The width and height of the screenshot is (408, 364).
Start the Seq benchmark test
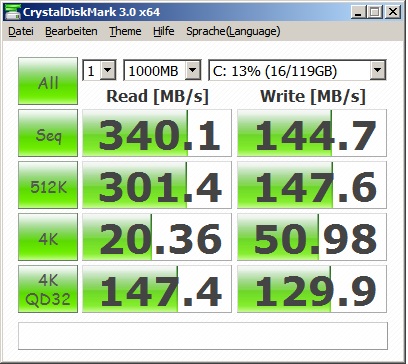click(48, 133)
